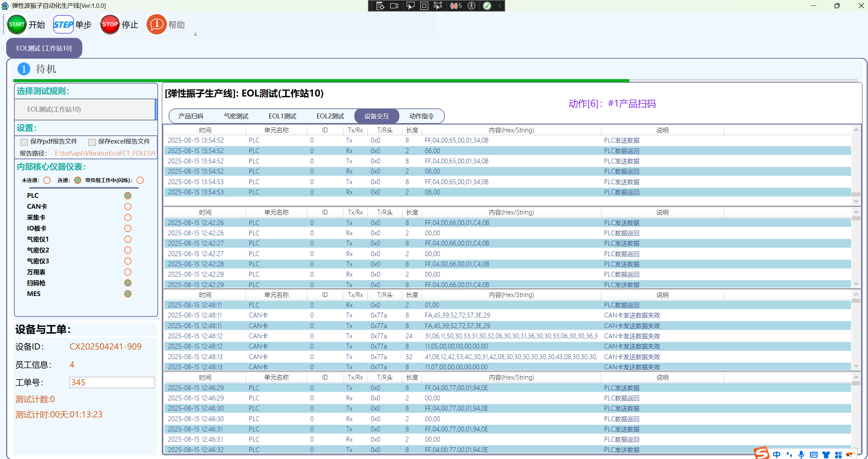Click the accessibility person icon
Image resolution: width=868 pixels, height=459 pixels.
pos(471,6)
